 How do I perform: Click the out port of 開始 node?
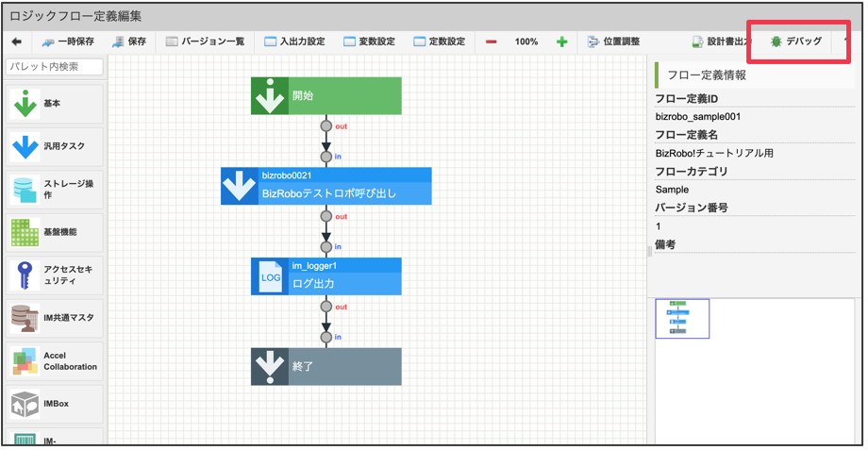pos(326,125)
